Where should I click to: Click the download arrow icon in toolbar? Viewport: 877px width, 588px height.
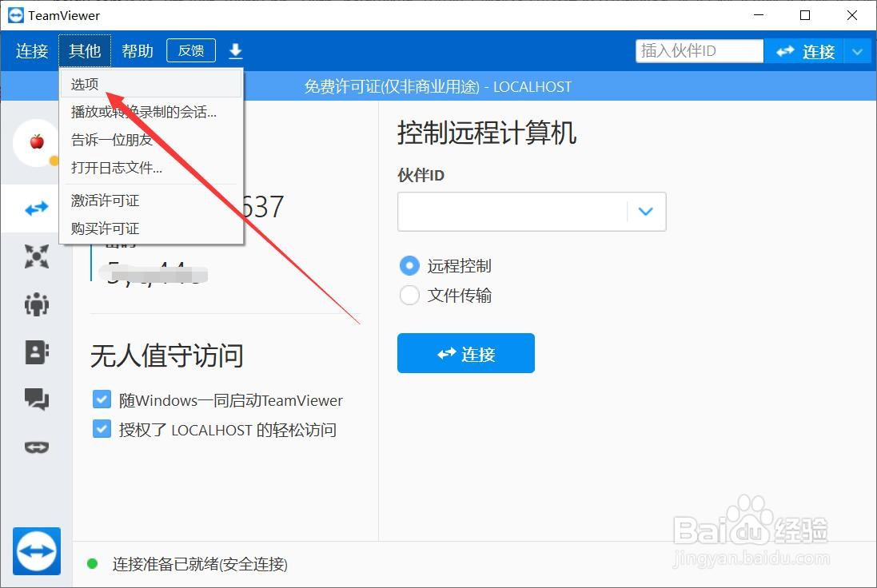pyautogui.click(x=236, y=51)
